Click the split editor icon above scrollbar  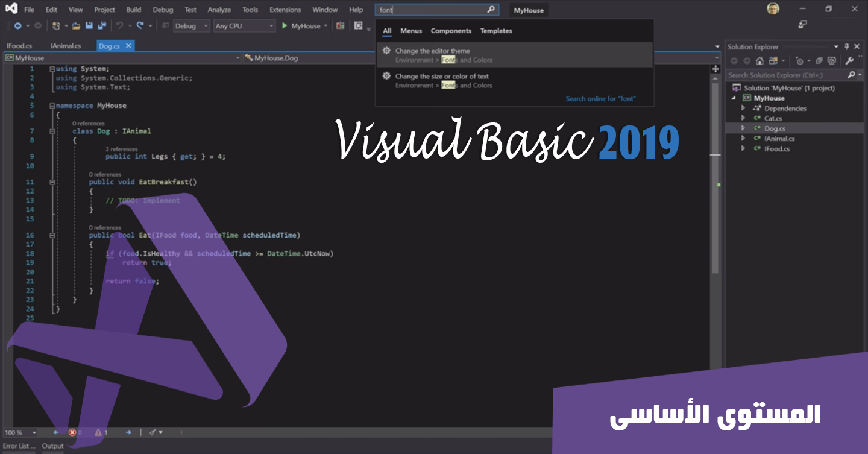pyautogui.click(x=715, y=69)
